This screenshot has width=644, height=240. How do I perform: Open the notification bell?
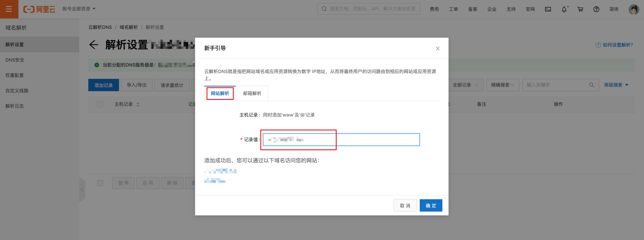(x=564, y=9)
